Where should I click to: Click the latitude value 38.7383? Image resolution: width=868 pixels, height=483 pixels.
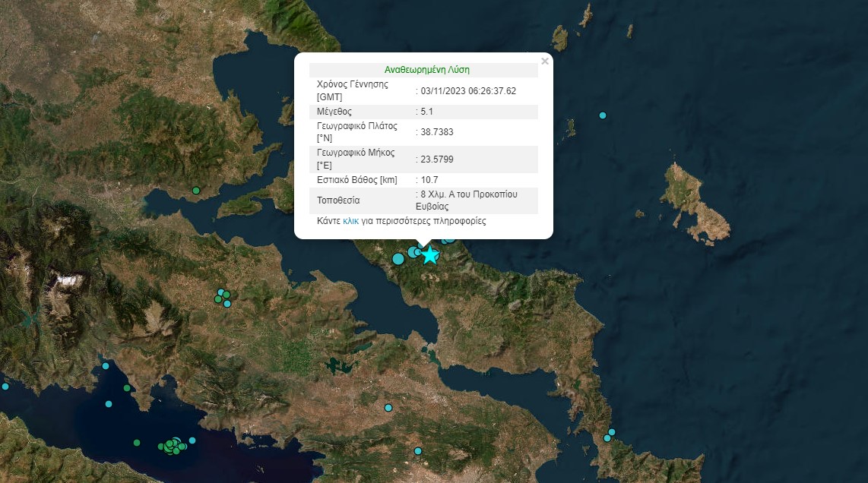point(436,131)
